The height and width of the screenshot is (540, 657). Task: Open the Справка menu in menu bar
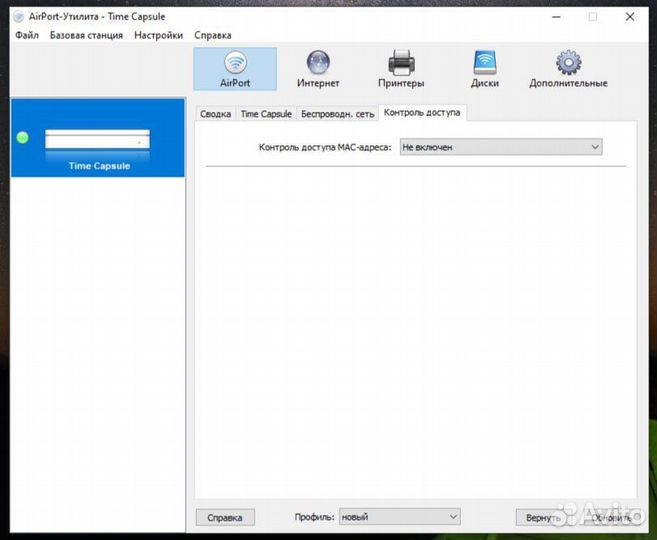pos(212,35)
